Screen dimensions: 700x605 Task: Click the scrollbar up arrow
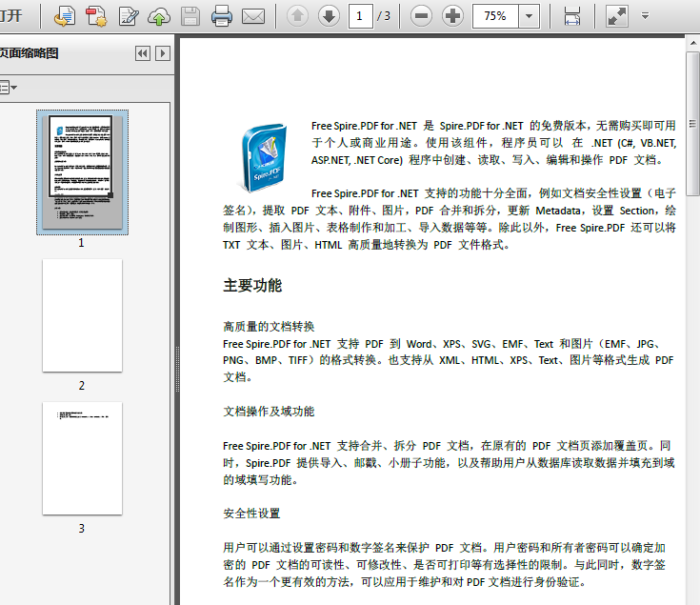(x=693, y=44)
